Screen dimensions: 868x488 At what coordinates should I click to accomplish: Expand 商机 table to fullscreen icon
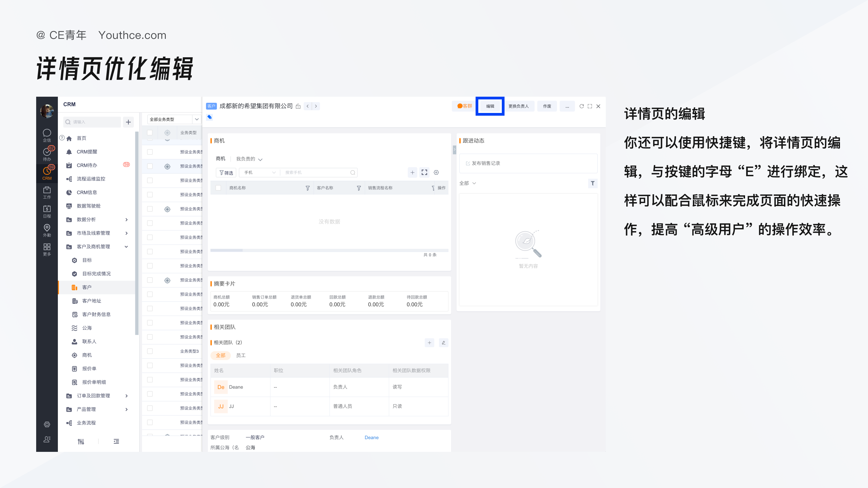point(424,172)
